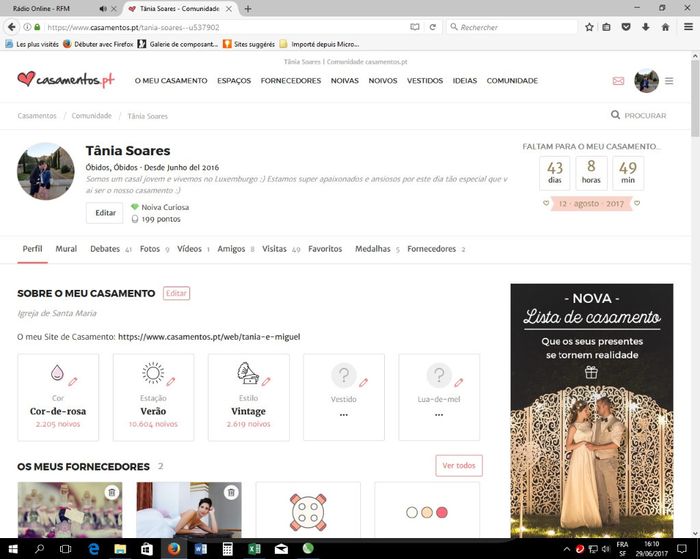Open the O MEU CASAMENTO menu

tap(171, 81)
